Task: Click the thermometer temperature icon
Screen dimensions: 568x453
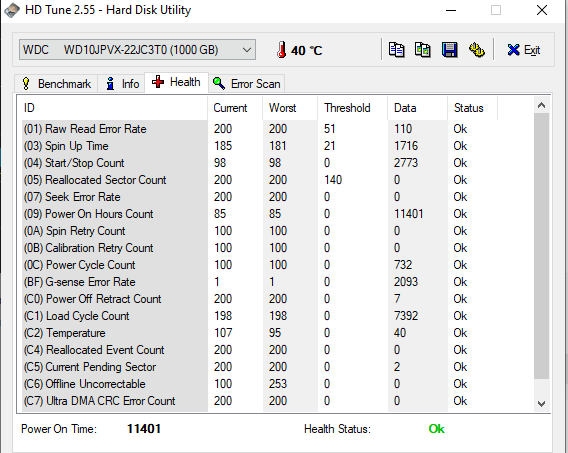Action: point(281,50)
